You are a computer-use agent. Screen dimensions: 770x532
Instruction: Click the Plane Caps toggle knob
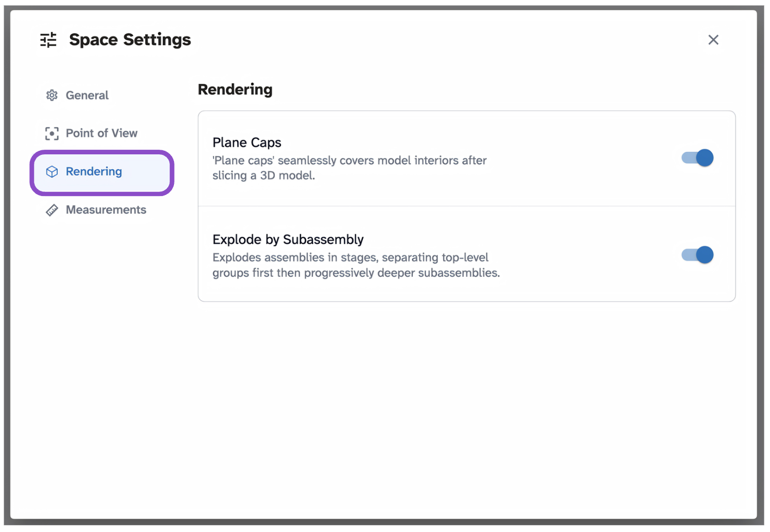[705, 158]
